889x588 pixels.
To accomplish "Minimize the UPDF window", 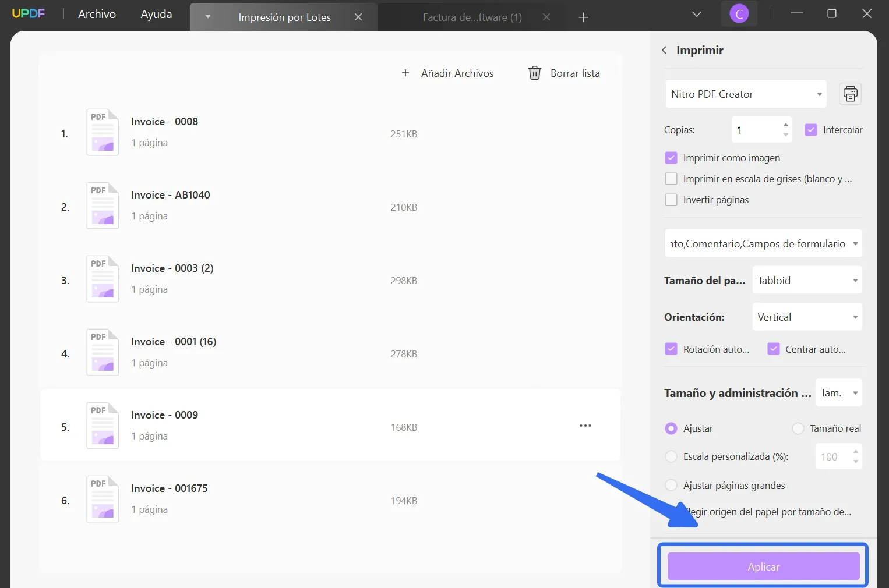I will pyautogui.click(x=797, y=13).
